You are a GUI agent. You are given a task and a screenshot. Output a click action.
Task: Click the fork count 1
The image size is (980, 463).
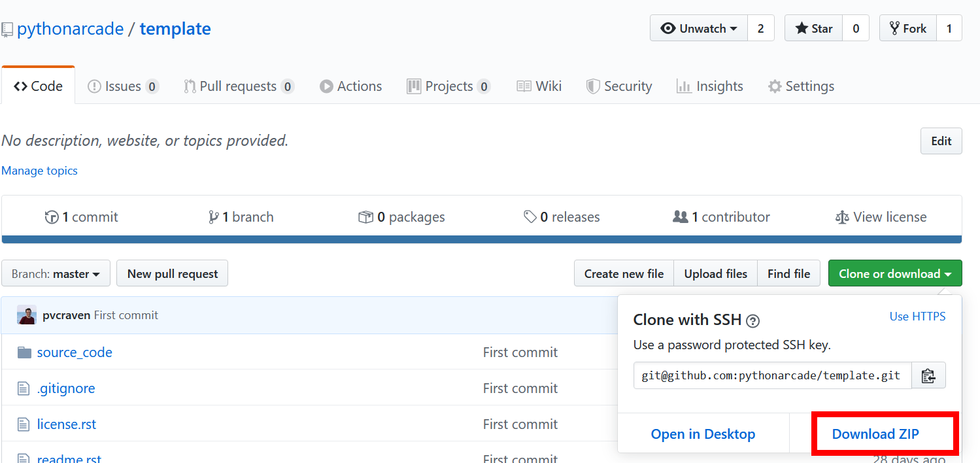pyautogui.click(x=949, y=28)
